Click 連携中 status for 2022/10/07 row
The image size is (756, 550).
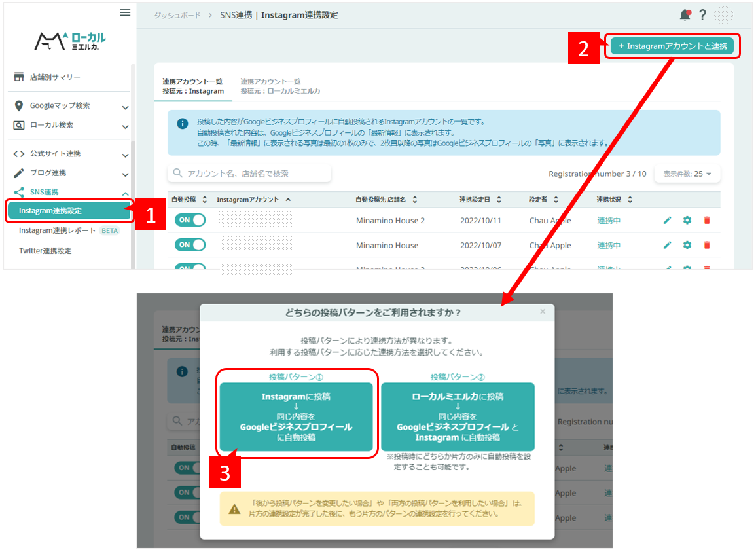(x=609, y=245)
